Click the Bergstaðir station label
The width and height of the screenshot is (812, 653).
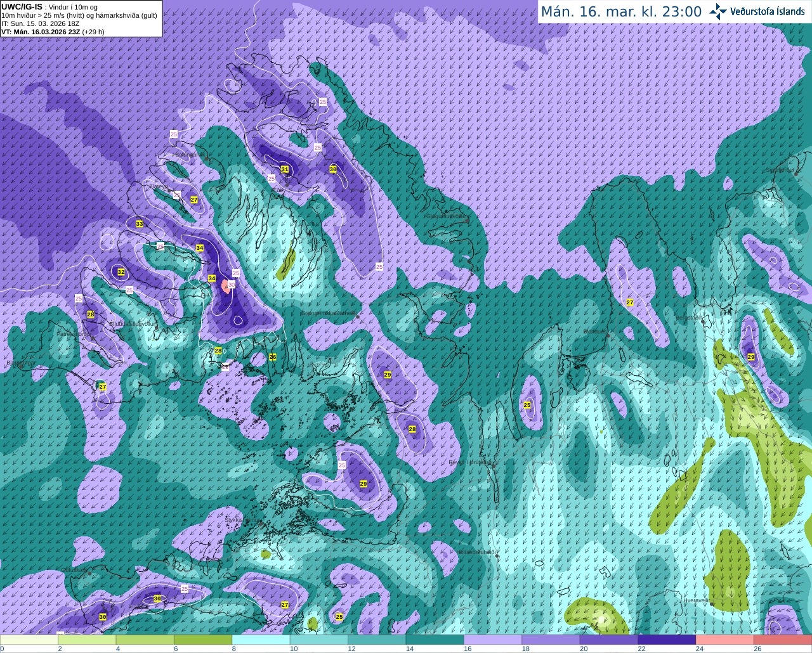(x=689, y=318)
